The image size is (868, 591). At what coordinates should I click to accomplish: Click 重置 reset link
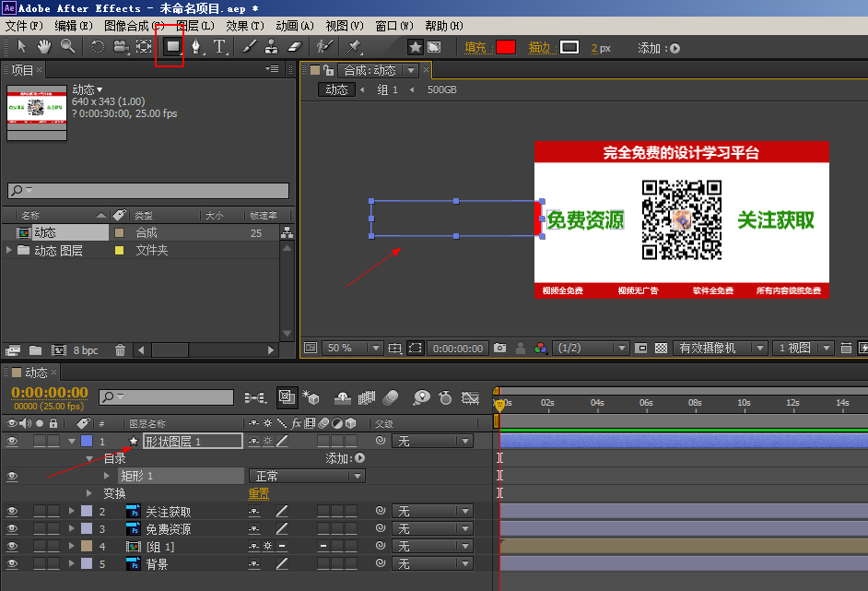click(x=259, y=493)
